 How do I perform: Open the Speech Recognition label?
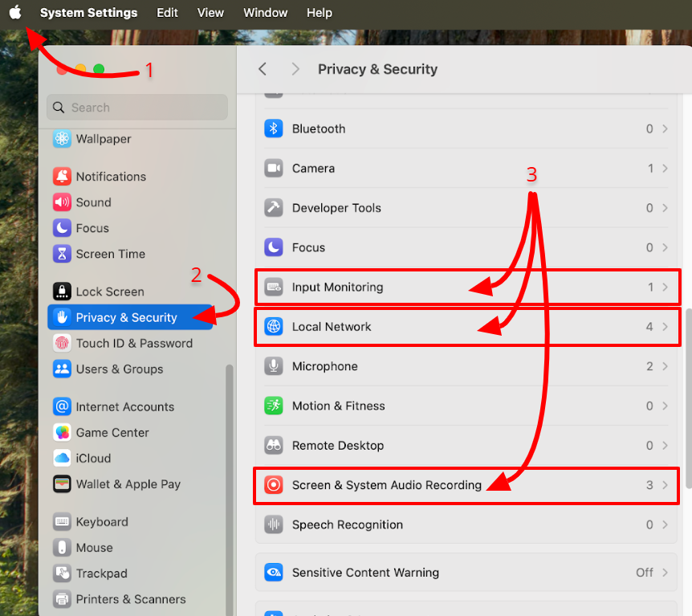[348, 524]
